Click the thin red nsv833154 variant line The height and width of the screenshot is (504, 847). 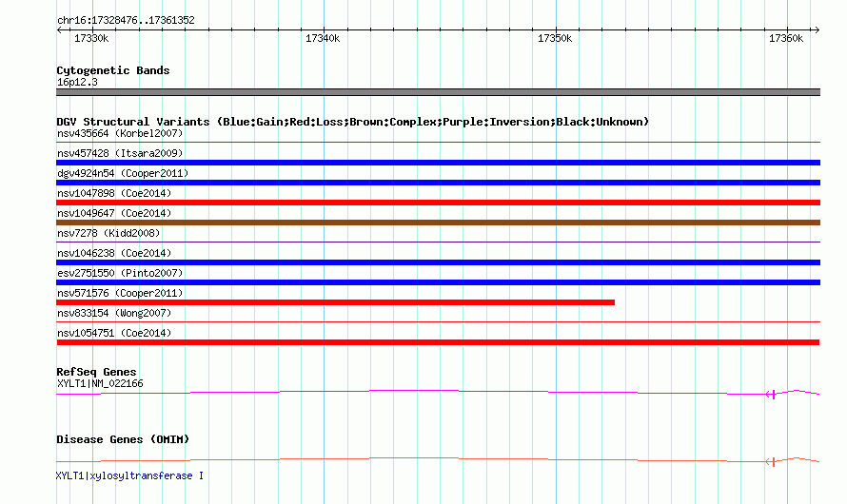tap(438, 322)
